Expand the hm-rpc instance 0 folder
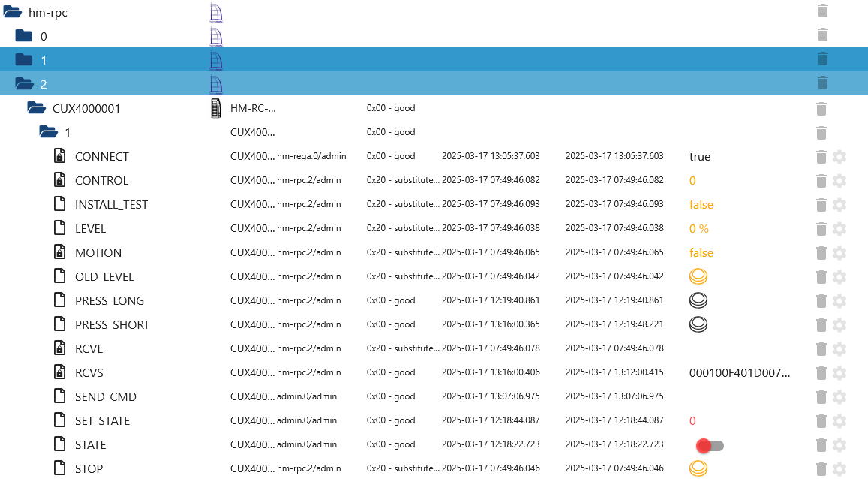Viewport: 868px width, 479px height. 24,36
